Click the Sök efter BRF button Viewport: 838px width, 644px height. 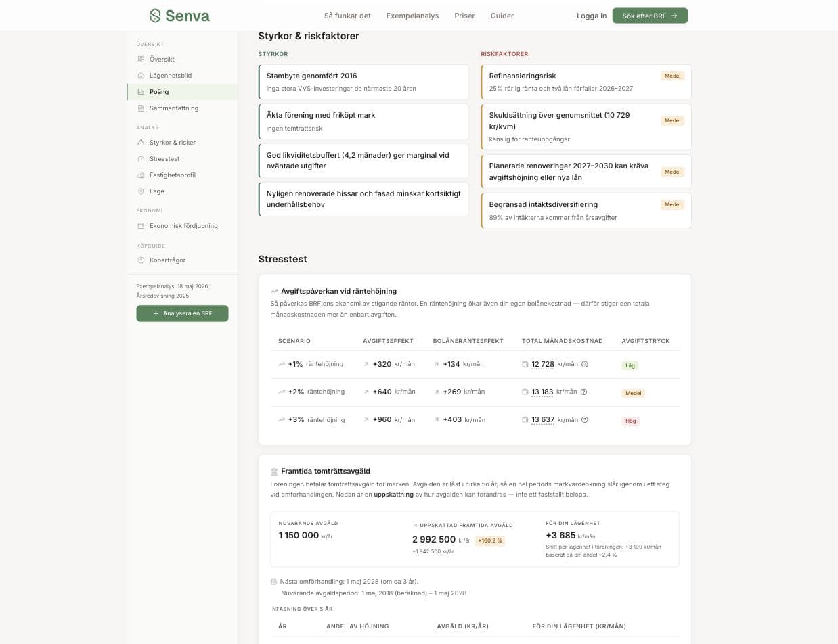650,16
